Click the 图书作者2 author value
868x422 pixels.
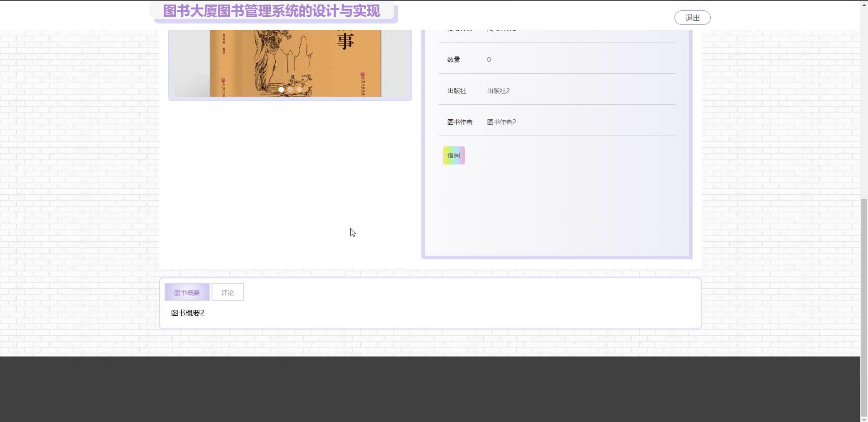coord(501,122)
